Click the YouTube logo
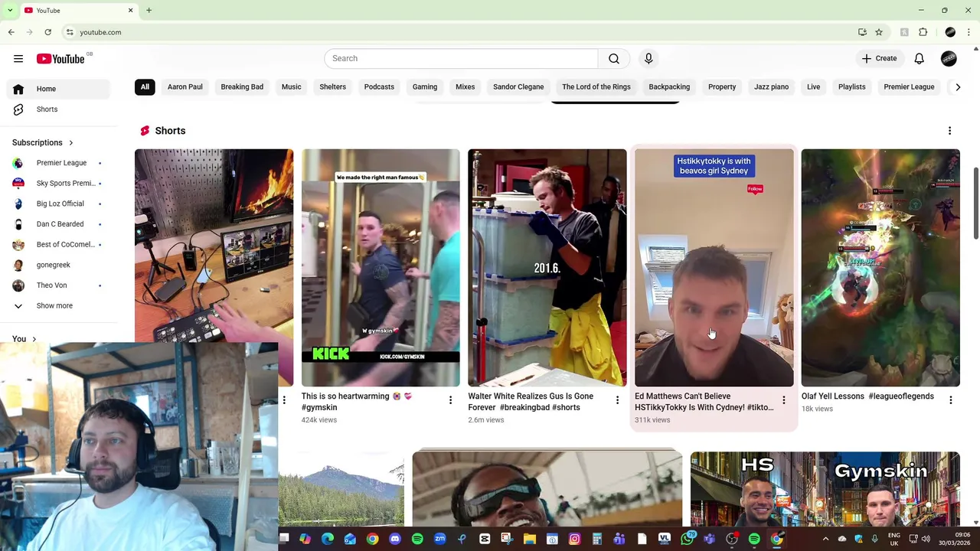 point(60,59)
